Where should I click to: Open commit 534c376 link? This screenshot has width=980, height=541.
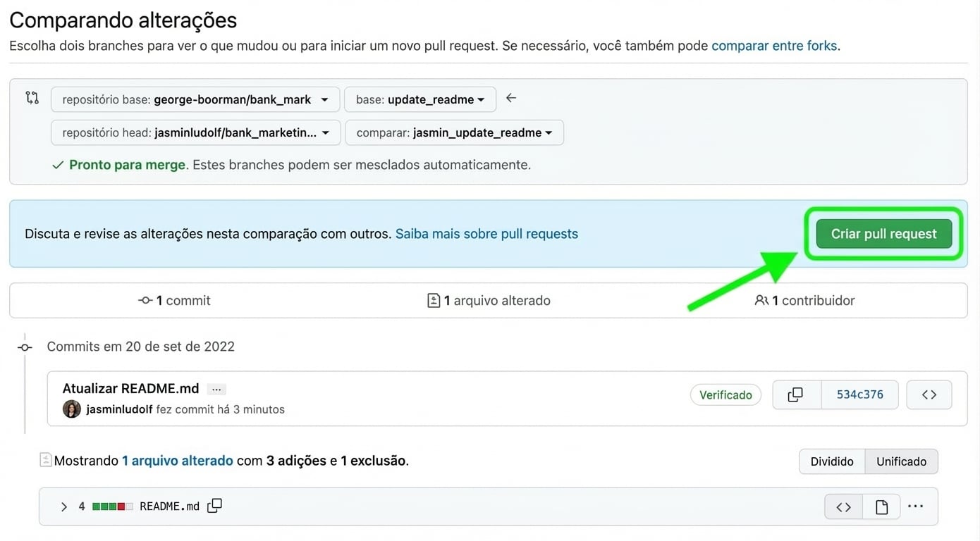coord(859,395)
